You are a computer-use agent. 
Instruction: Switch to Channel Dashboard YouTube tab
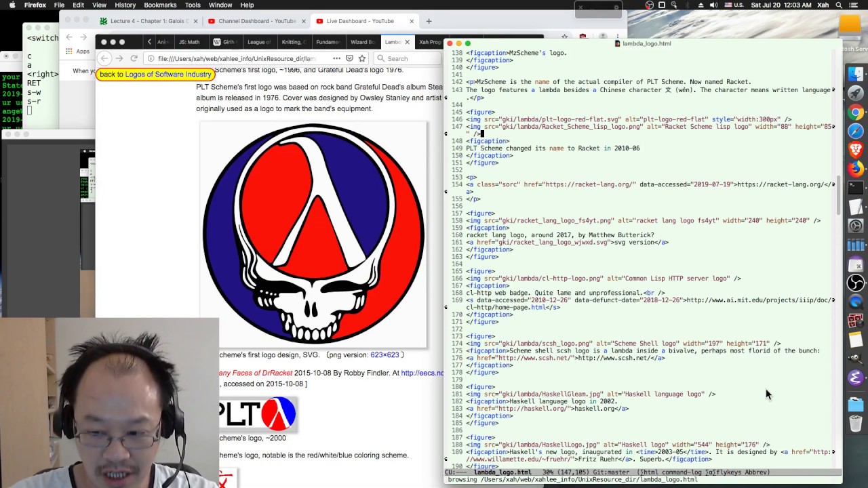[x=256, y=21]
